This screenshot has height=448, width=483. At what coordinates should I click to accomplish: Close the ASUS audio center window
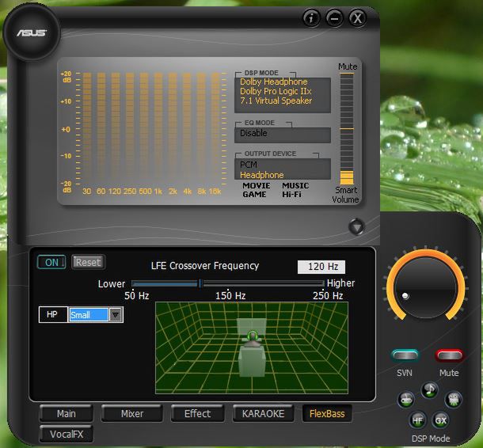coord(357,18)
